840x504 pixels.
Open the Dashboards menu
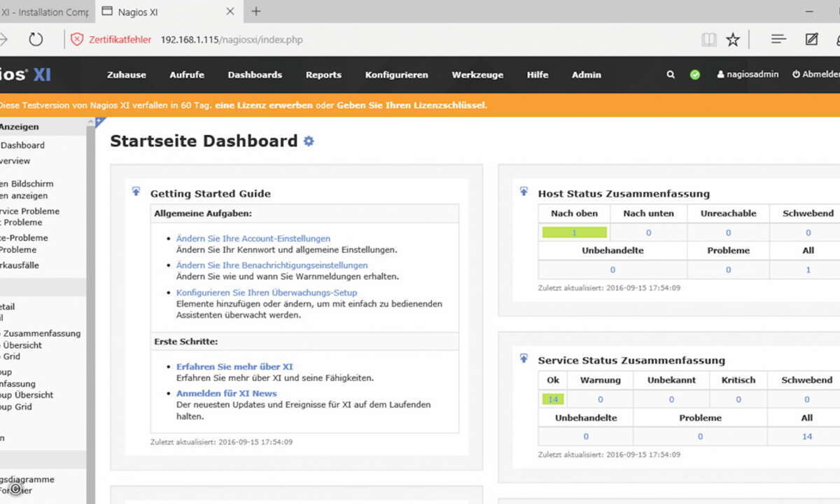[255, 75]
